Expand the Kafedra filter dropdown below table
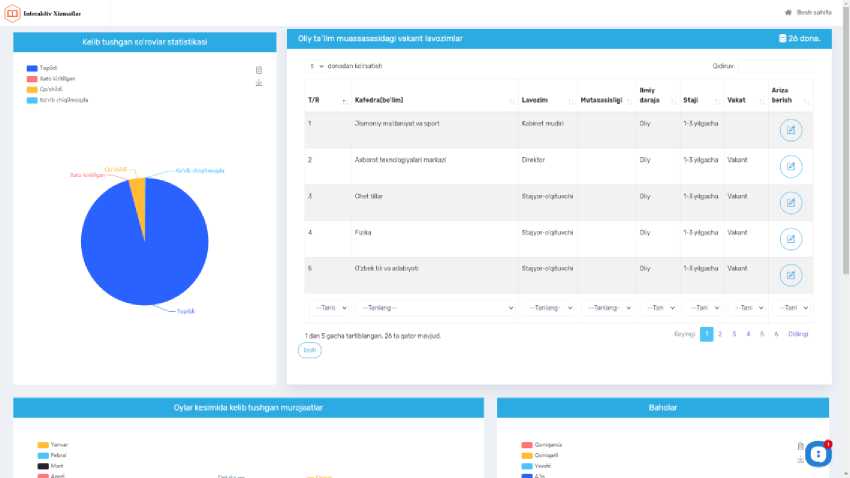This screenshot has width=850, height=478. [437, 308]
